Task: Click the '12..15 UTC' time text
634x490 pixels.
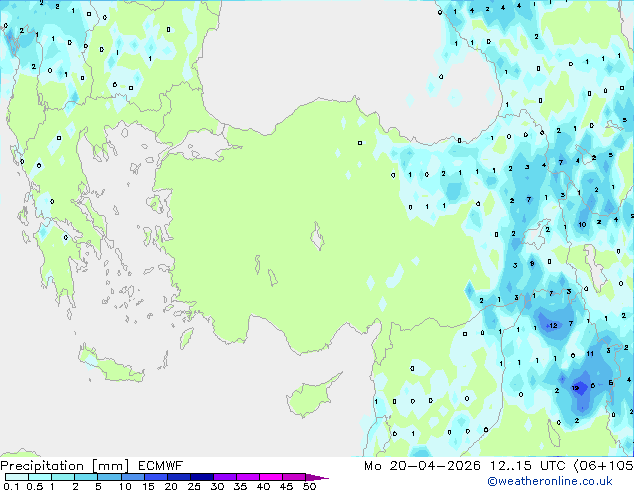Action: 527,466
